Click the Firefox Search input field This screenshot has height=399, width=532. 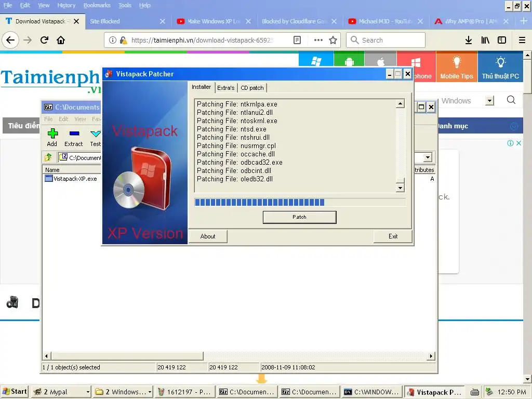point(386,40)
